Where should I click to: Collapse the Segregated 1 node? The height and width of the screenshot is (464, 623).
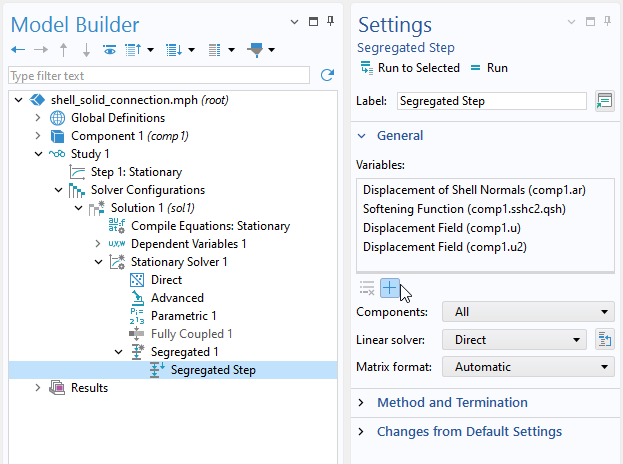pyautogui.click(x=118, y=352)
